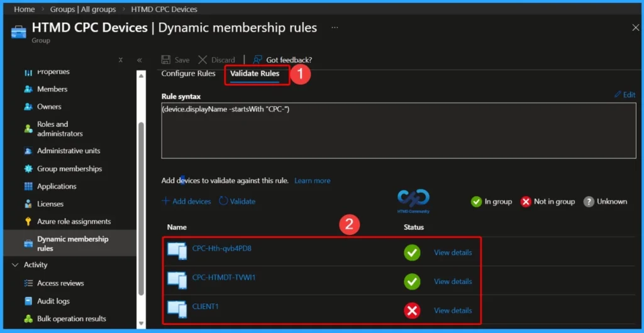Click the CLIENT1 device icon
Image resolution: width=644 pixels, height=333 pixels.
(x=177, y=309)
